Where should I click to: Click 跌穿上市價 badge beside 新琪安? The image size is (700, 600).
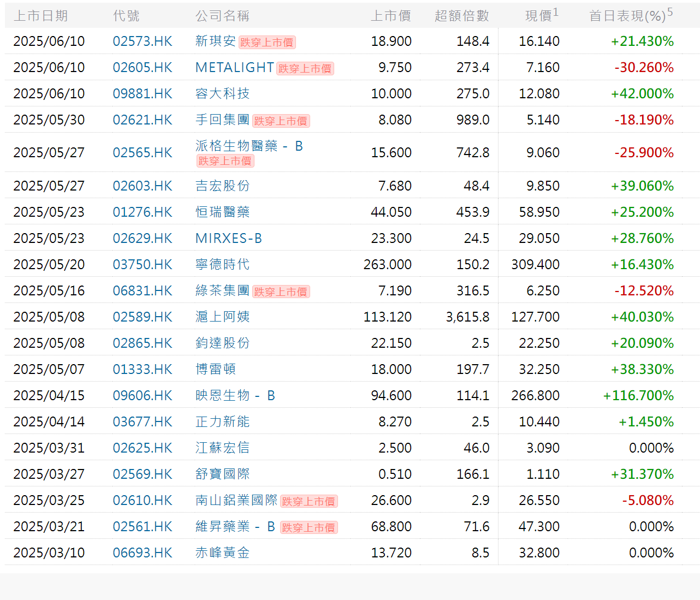point(267,43)
